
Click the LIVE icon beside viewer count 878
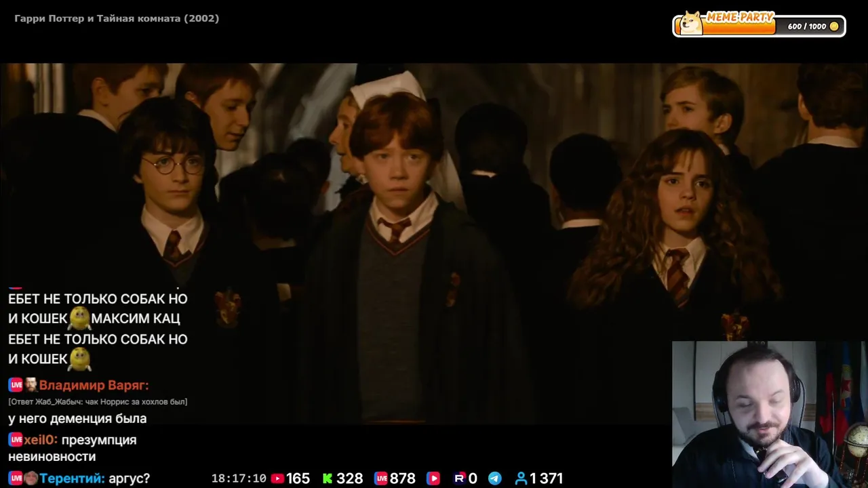[381, 479]
